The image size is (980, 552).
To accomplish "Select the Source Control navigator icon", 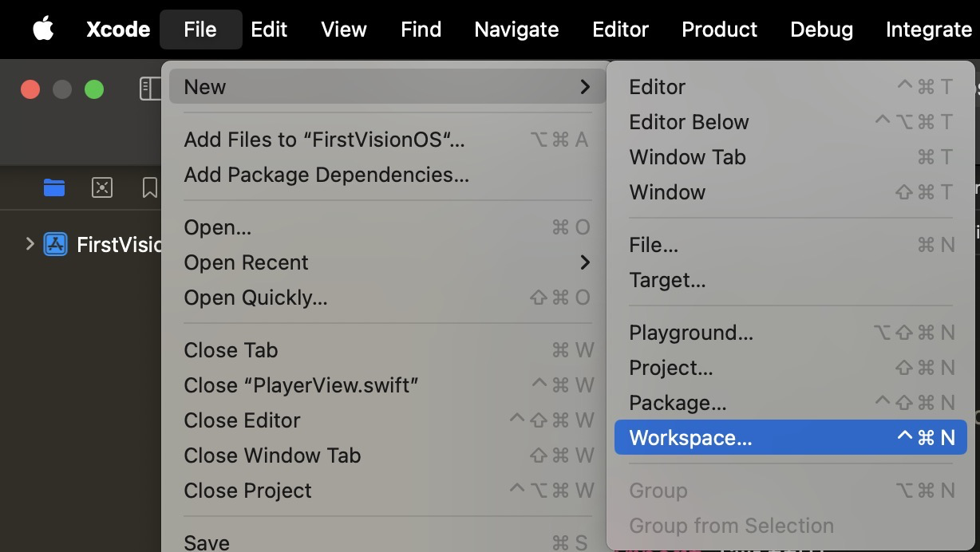I will (102, 187).
